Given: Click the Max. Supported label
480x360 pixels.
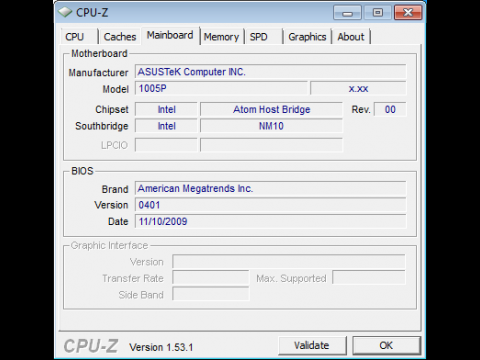Looking at the screenshot, I should coord(291,278).
